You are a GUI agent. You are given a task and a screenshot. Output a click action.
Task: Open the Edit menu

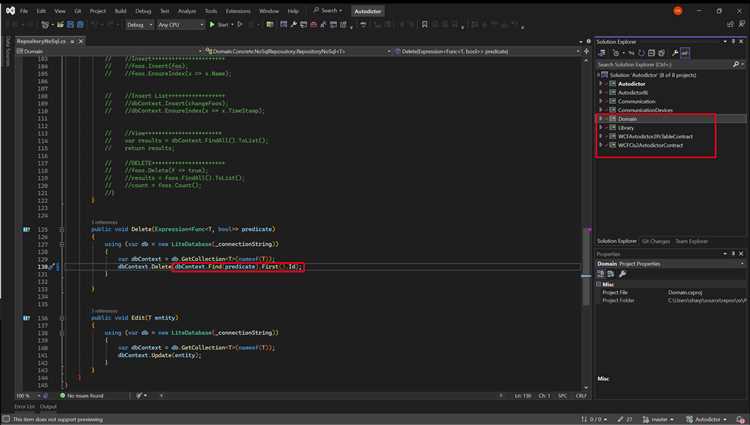tap(42, 11)
